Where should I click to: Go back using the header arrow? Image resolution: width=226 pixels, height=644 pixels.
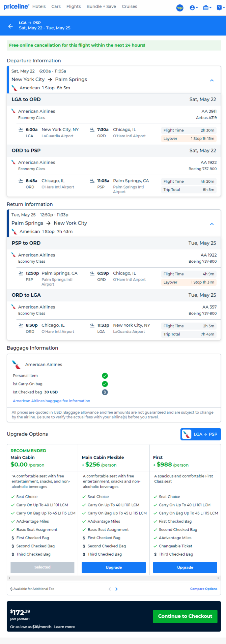click(x=10, y=26)
